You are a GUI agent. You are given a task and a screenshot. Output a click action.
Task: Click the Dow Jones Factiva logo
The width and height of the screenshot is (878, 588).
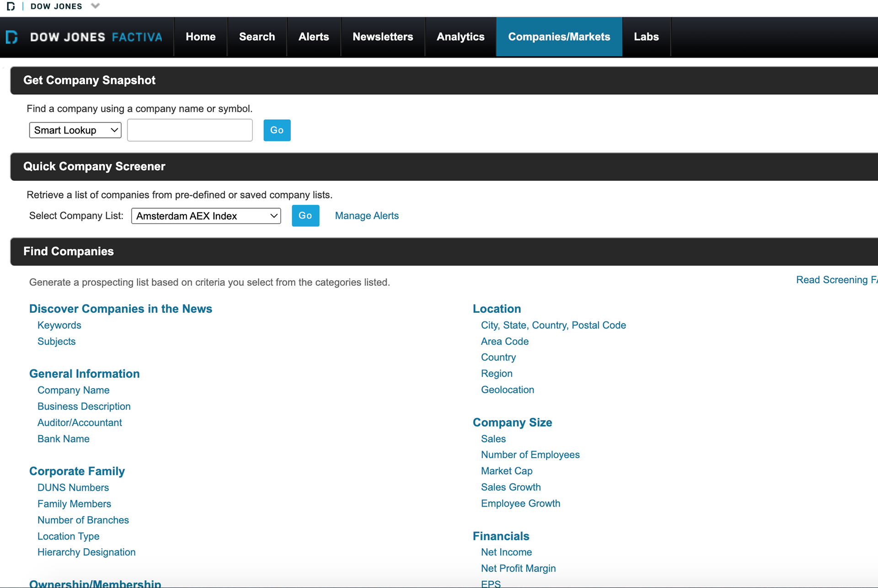[85, 37]
